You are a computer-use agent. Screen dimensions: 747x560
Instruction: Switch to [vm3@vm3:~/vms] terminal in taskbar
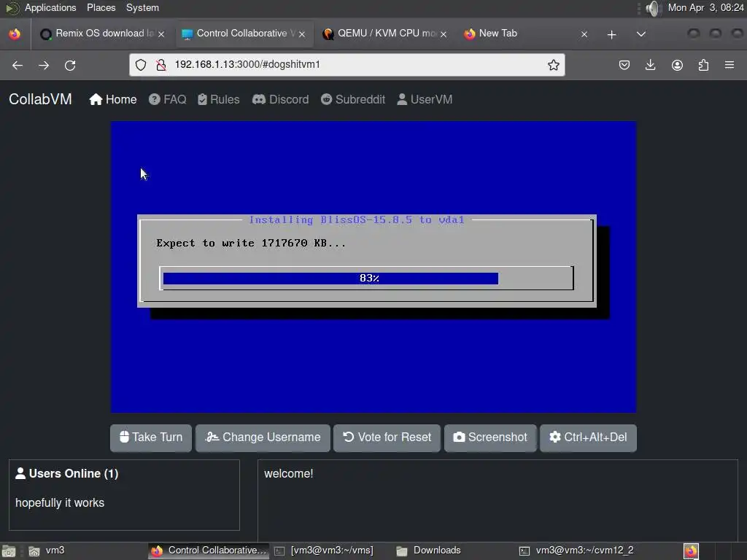pyautogui.click(x=325, y=551)
